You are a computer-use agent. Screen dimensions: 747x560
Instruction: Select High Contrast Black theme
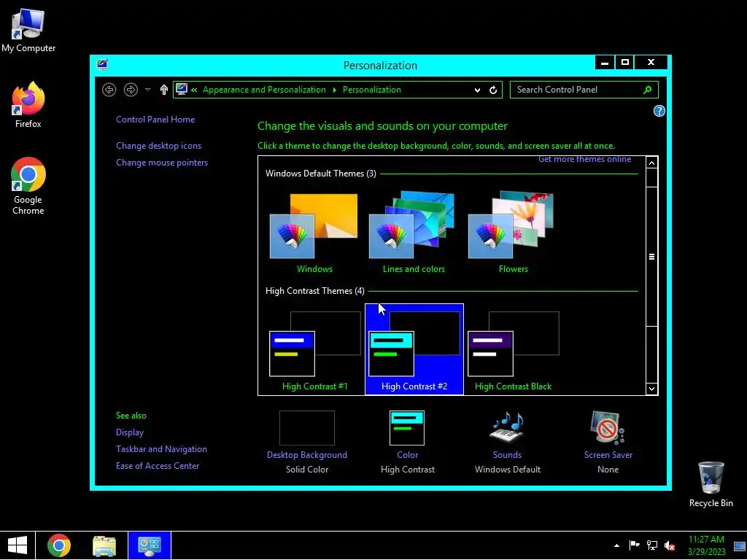point(513,349)
